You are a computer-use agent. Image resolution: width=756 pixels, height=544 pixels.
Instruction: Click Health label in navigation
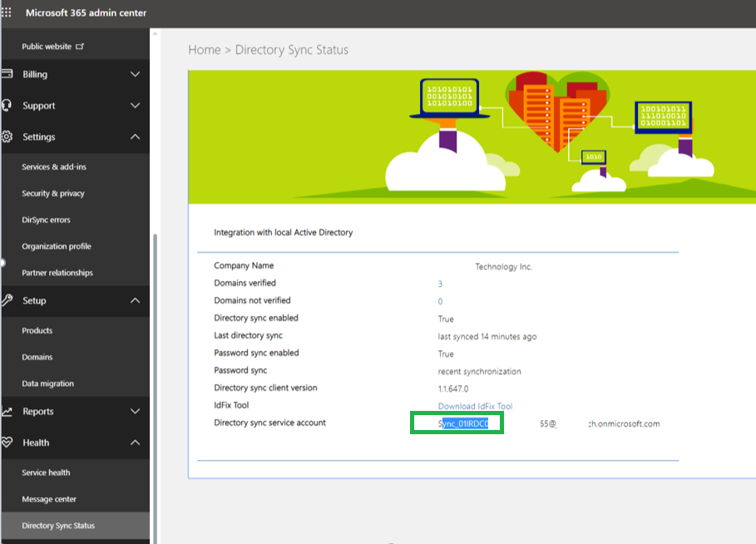click(36, 443)
